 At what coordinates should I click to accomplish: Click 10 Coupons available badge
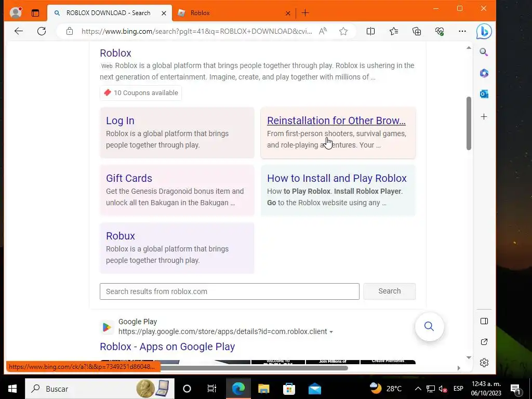141,92
